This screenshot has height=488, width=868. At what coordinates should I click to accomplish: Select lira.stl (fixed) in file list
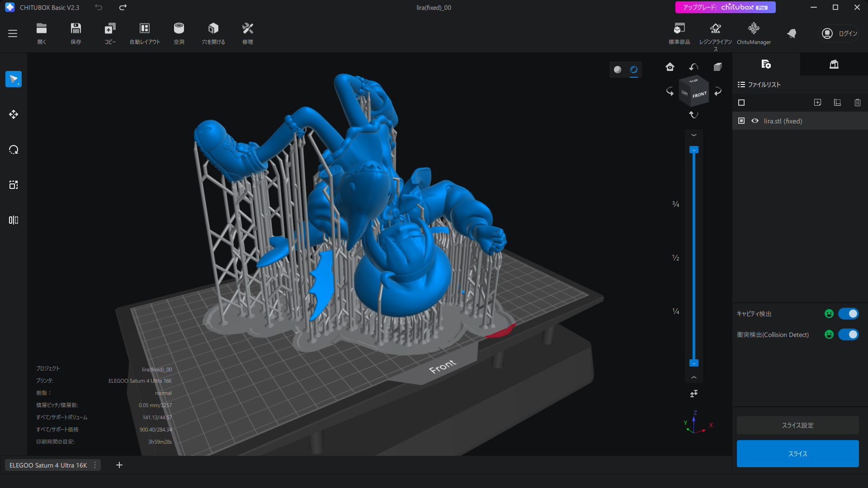800,121
